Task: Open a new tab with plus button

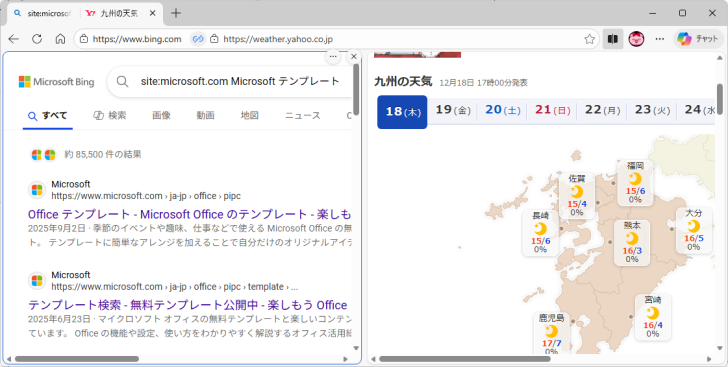Action: coord(176,13)
